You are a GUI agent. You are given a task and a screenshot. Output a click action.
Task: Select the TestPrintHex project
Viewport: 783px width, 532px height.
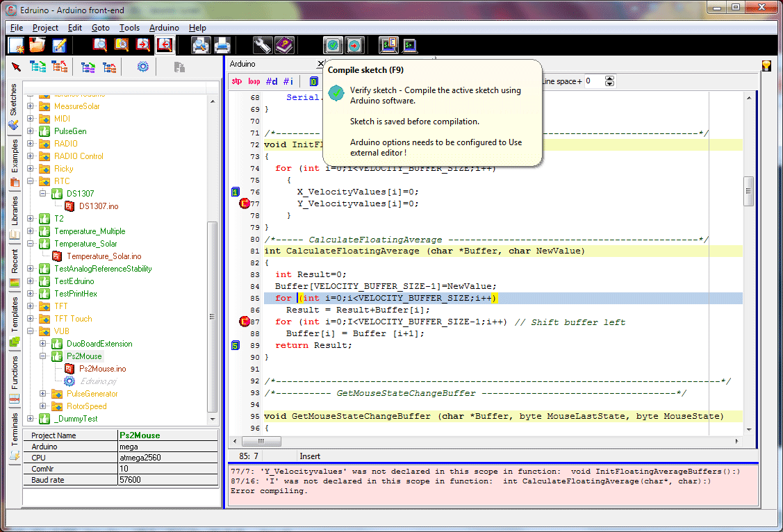coord(76,294)
